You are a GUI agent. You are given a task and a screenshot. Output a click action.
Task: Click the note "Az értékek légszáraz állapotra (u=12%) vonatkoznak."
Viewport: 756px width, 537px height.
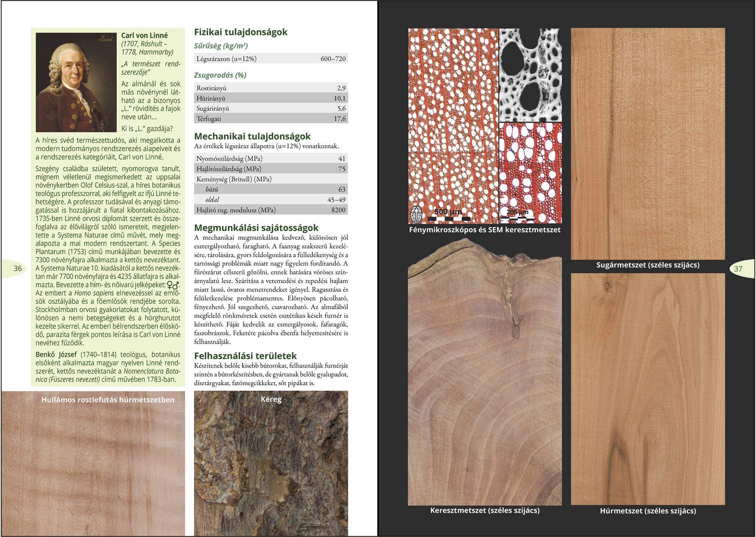[x=266, y=146]
